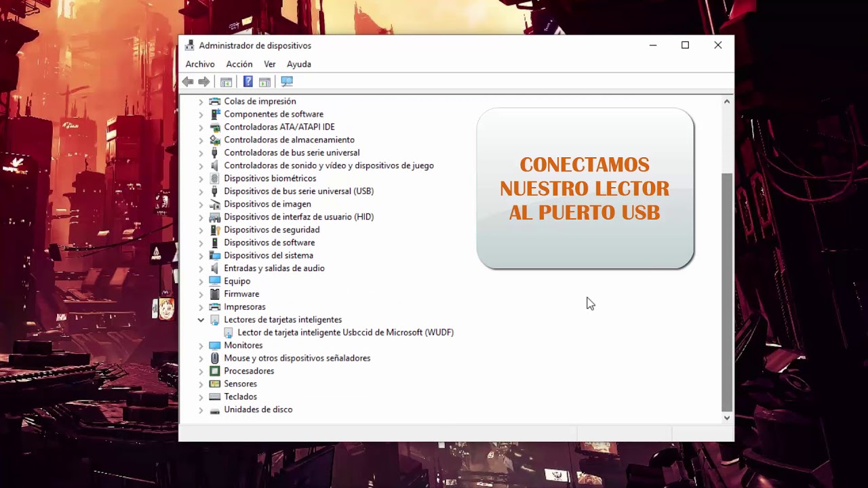Click Scan for hardware changes monitor icon

[287, 81]
